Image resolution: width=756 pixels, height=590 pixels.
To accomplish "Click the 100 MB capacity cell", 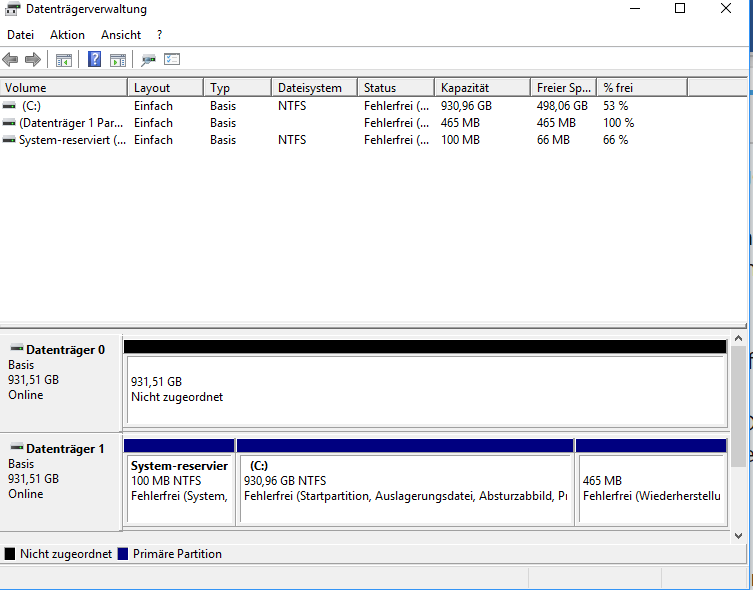I will tap(460, 140).
